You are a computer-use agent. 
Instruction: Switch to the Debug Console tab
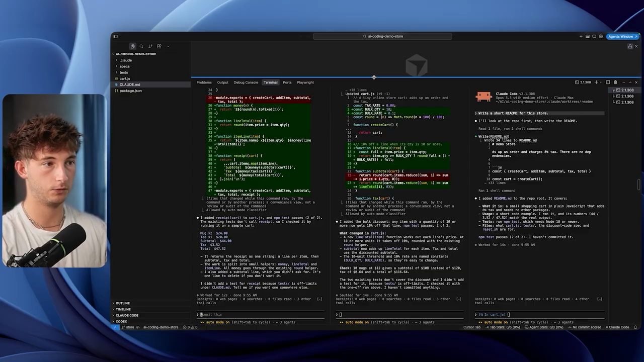[246, 82]
